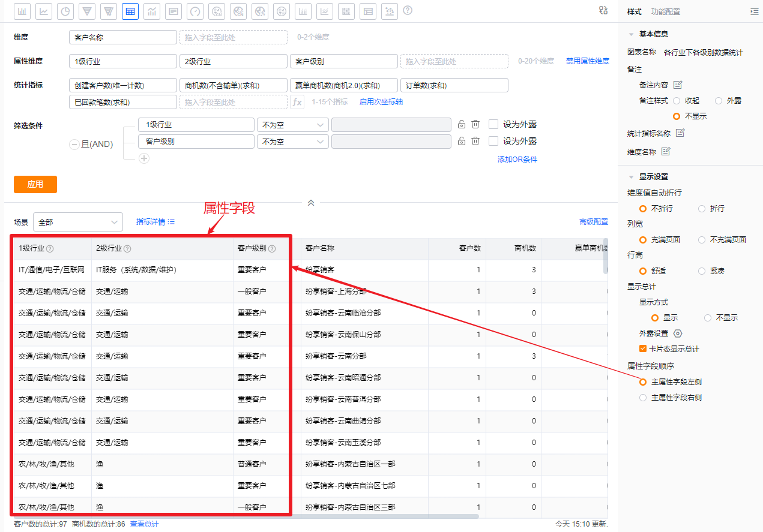Delete the 1级行业 filter condition
This screenshot has height=532, width=763.
click(475, 124)
